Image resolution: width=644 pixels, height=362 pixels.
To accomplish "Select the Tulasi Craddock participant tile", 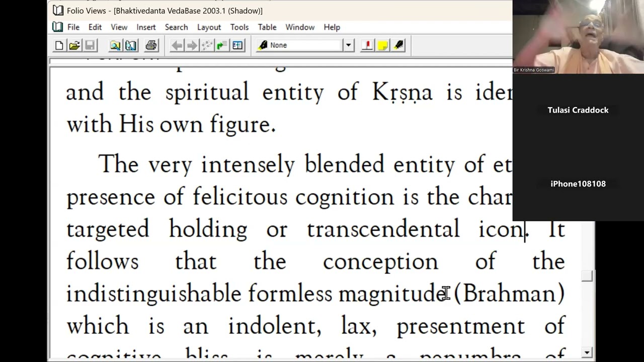I will [578, 110].
